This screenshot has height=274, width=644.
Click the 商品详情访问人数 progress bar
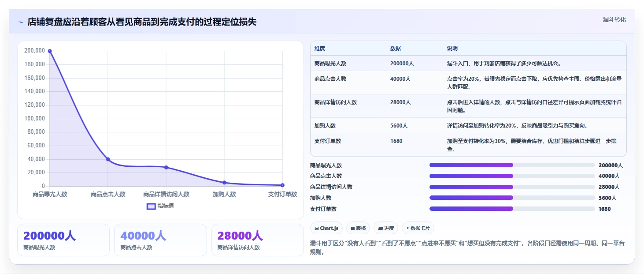tap(512, 187)
